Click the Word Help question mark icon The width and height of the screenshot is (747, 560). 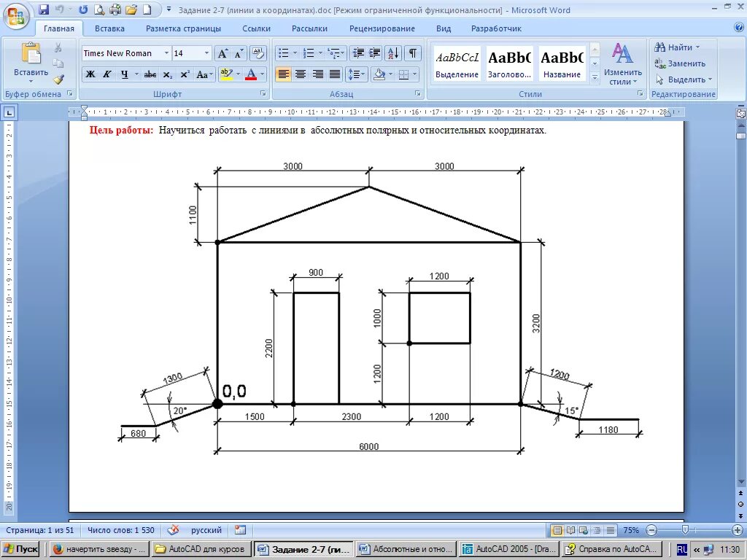click(739, 28)
